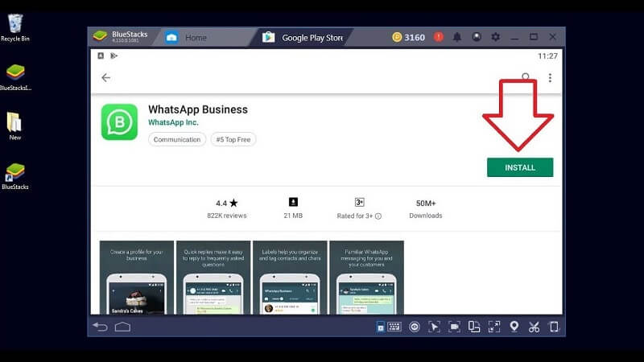Install WhatsApp Business
Viewport: 644px width, 362px height.
click(520, 167)
